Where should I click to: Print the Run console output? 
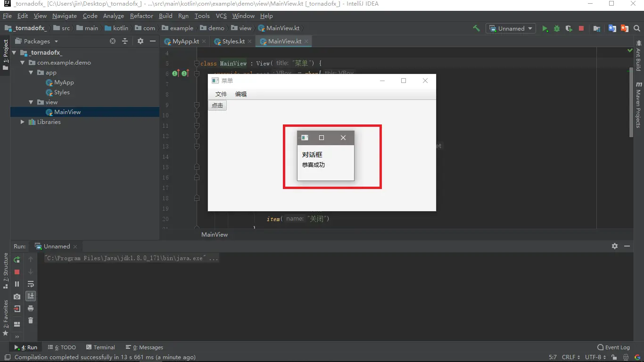[x=31, y=308]
